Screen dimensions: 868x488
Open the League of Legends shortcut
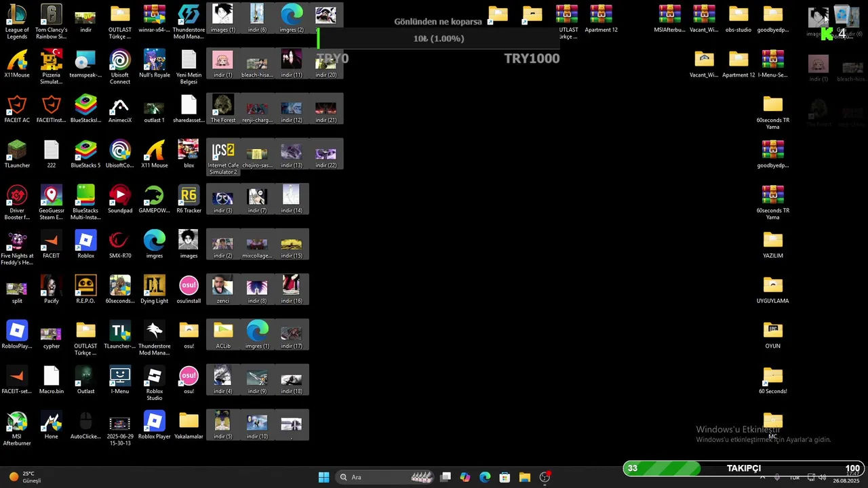(17, 21)
